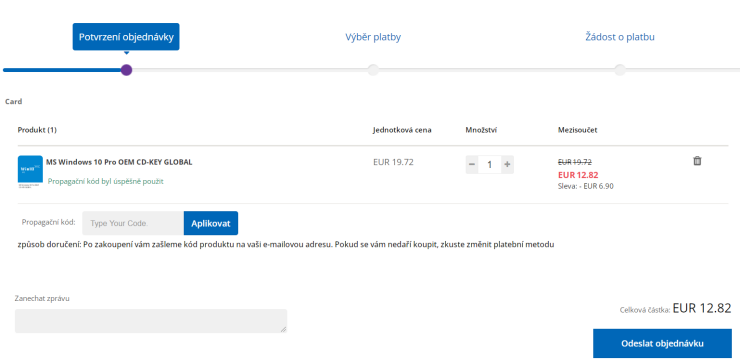The image size is (740, 360).
Task: Open MS Windows 10 Pro OEM CD-KEY product link
Action: pyautogui.click(x=119, y=162)
